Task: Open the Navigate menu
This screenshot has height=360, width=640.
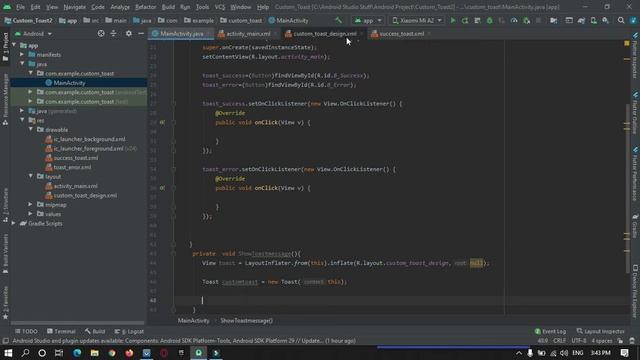Action: click(75, 7)
